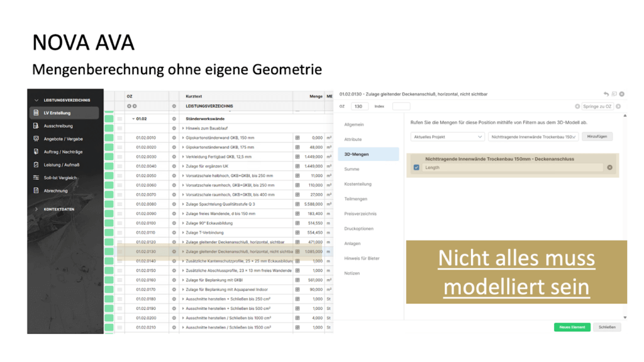Switch to the Kostenteilung tab

(x=358, y=184)
